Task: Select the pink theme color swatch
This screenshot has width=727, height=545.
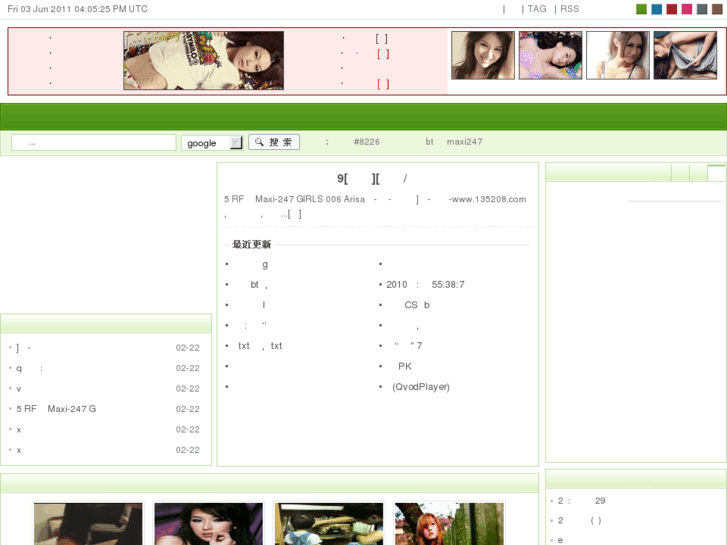Action: 687,9
